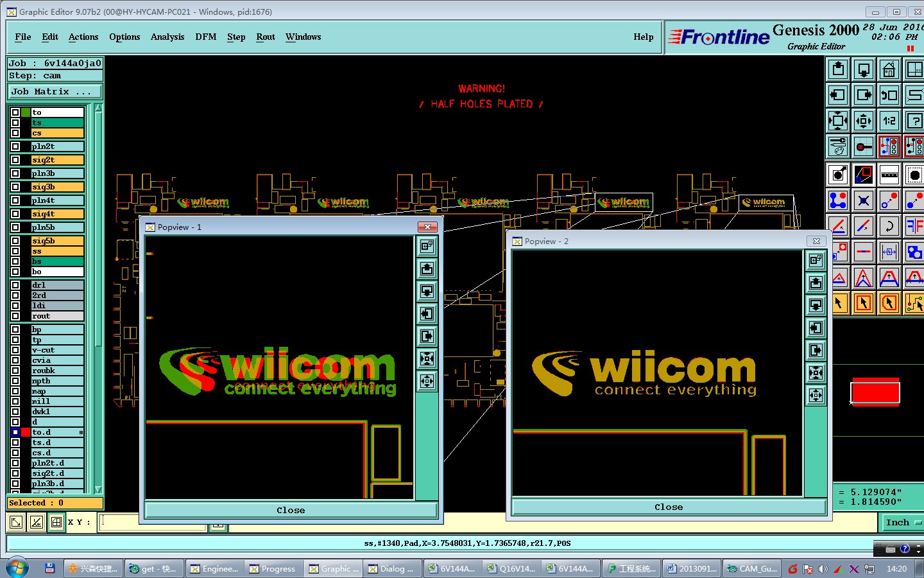Open the CAM_Gu... taskbar item
Viewport: 924px width, 578px height.
click(x=751, y=568)
